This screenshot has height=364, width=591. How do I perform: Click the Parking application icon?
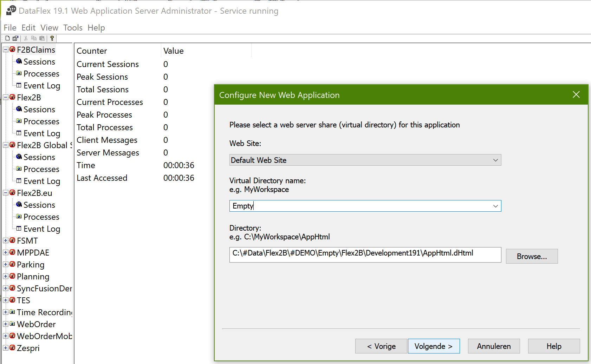click(x=12, y=264)
